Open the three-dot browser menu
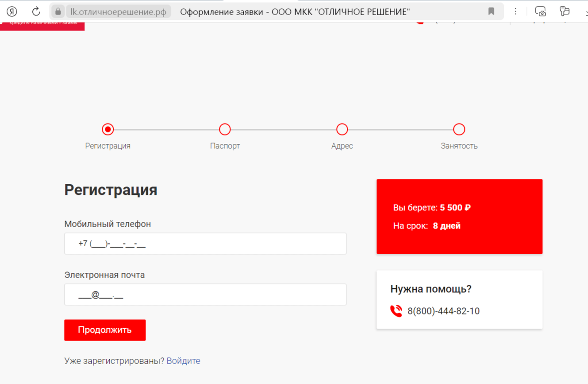The height and width of the screenshot is (384, 588). (x=515, y=12)
